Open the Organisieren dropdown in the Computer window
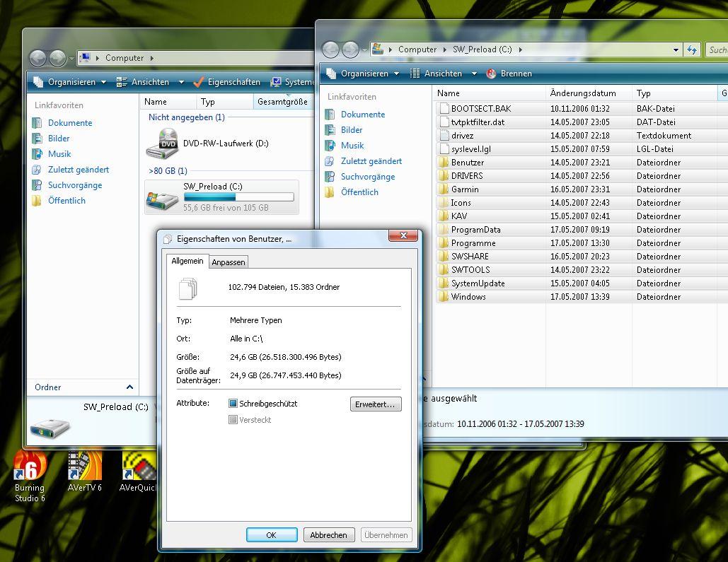 coord(69,82)
